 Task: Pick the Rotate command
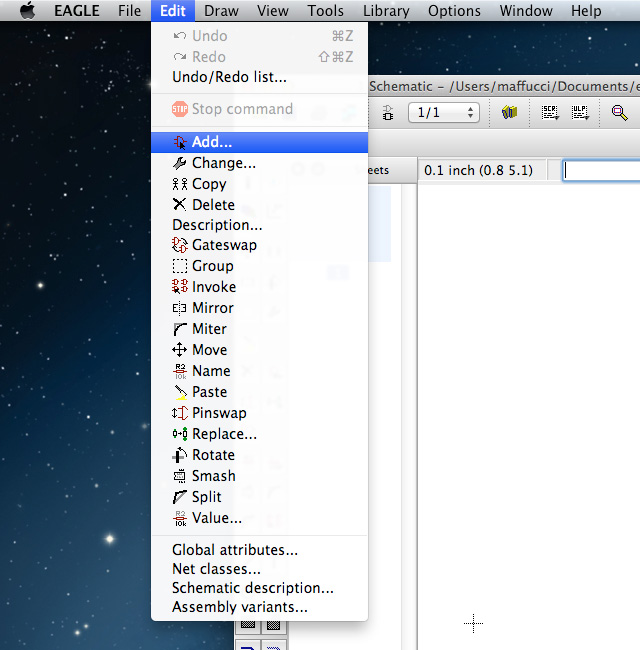click(x=213, y=455)
